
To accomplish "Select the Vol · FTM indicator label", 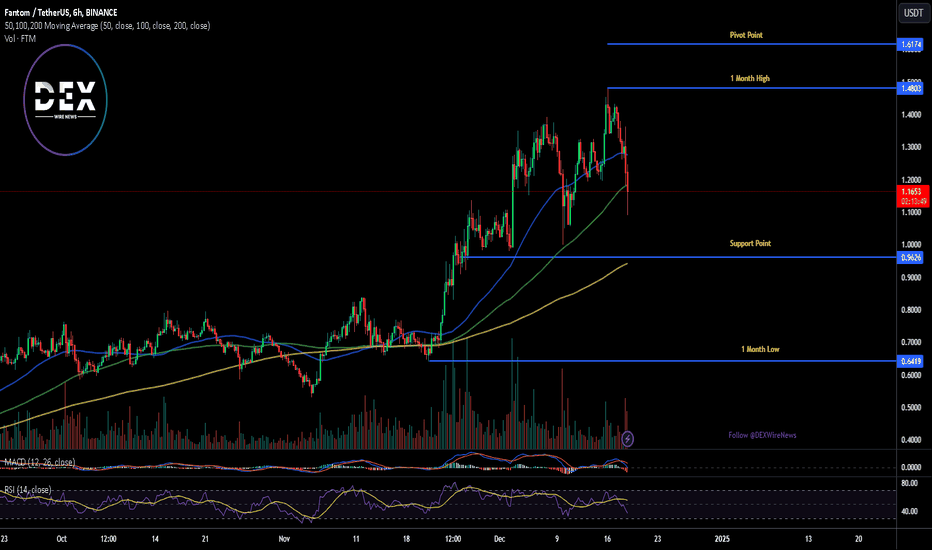I will [x=20, y=39].
